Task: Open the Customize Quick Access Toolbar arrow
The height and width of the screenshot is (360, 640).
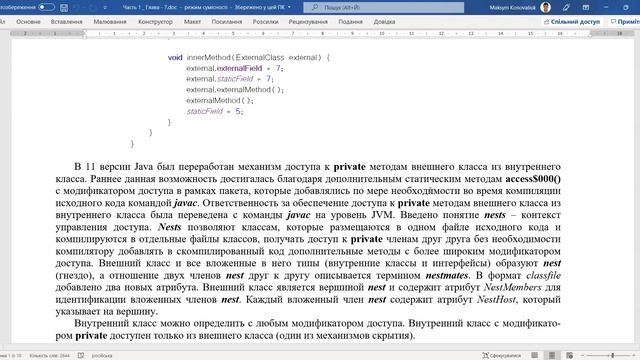Action: coord(105,7)
